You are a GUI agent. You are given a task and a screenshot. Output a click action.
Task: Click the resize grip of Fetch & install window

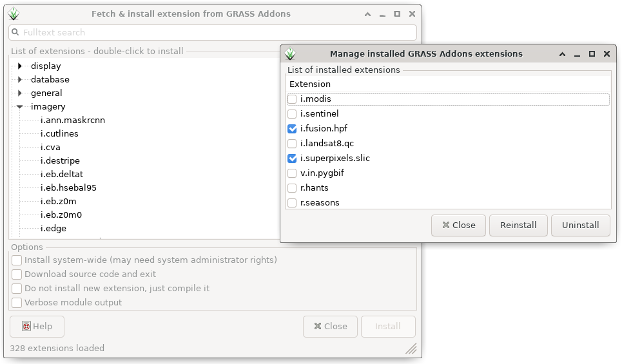411,348
